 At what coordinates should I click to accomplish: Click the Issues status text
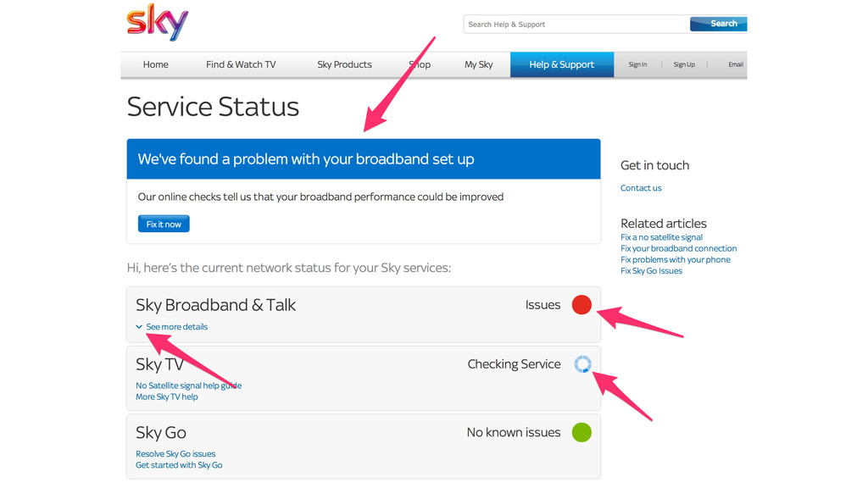[543, 305]
